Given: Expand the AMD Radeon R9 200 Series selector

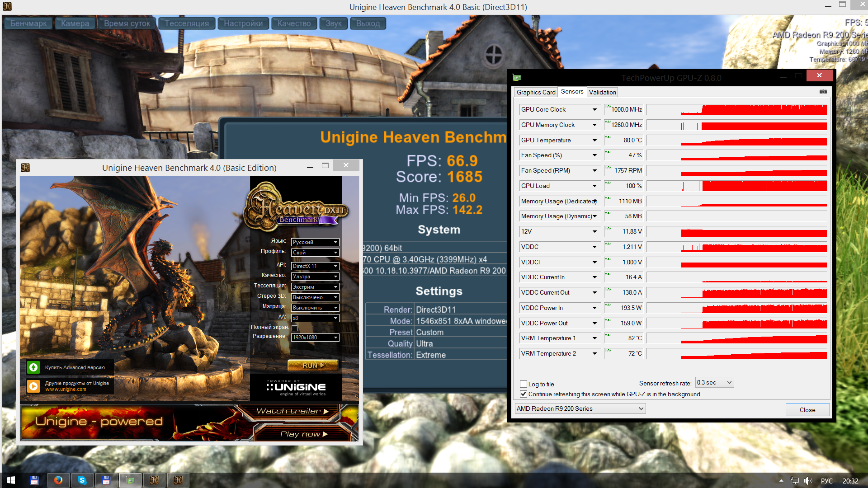Looking at the screenshot, I should tap(580, 408).
